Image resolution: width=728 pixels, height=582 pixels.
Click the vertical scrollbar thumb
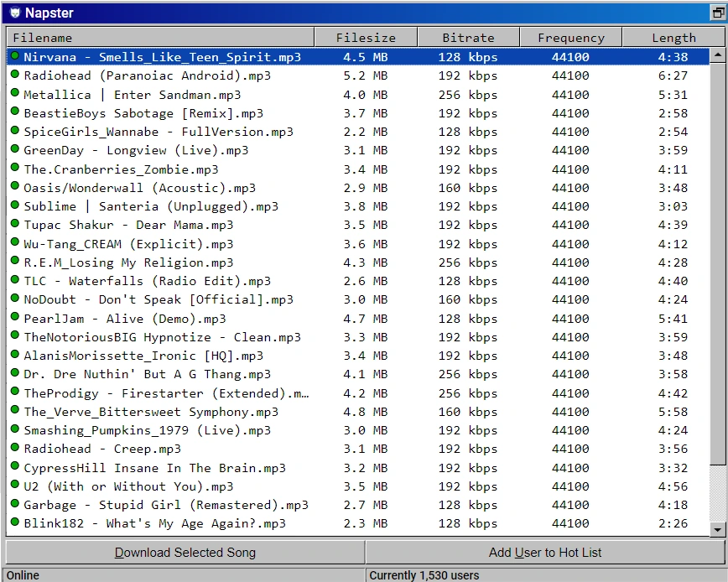[x=718, y=263]
